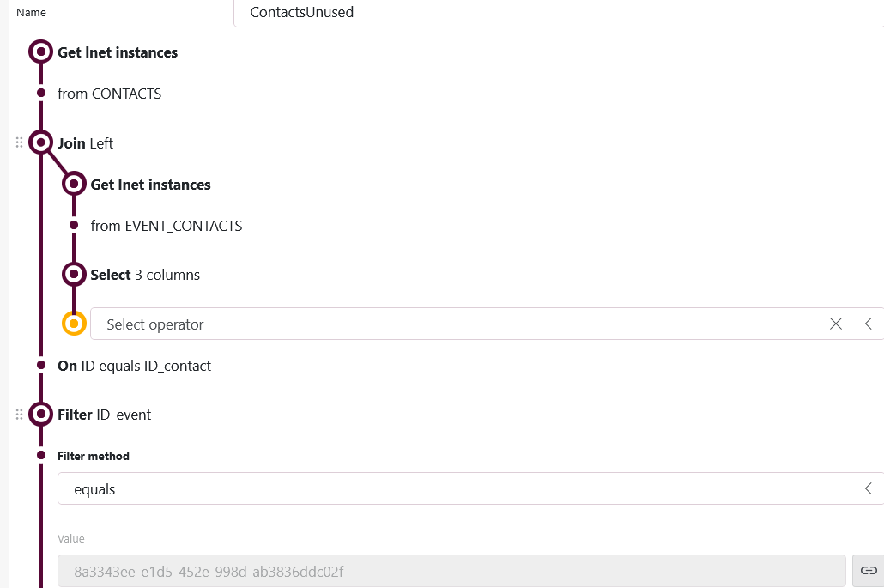This screenshot has width=884, height=588.
Task: Click the orange Select operator node circle
Action: 75,324
